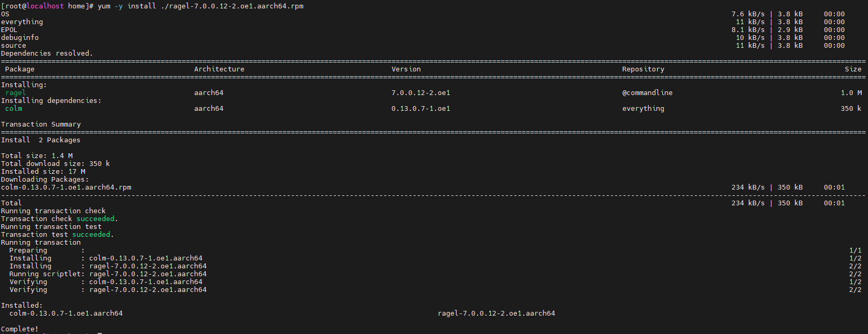Click the green succeeded word after Transaction check

point(96,219)
